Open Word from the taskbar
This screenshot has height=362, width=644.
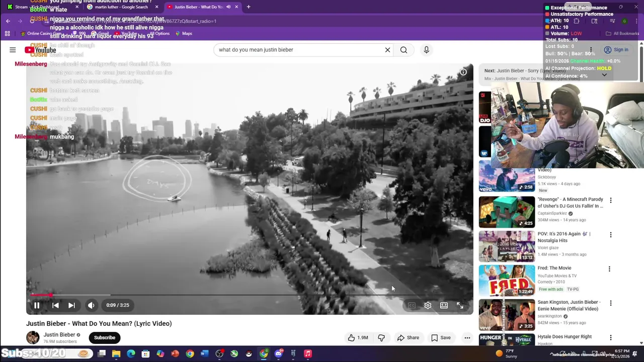pyautogui.click(x=204, y=354)
